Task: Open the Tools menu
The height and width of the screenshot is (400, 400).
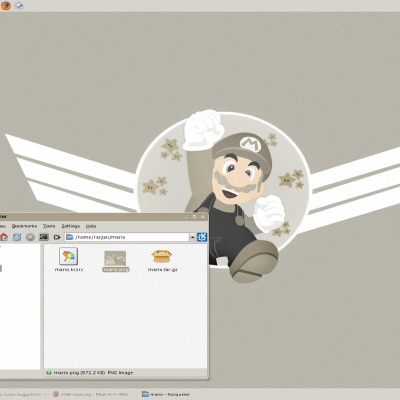Action: [49, 226]
